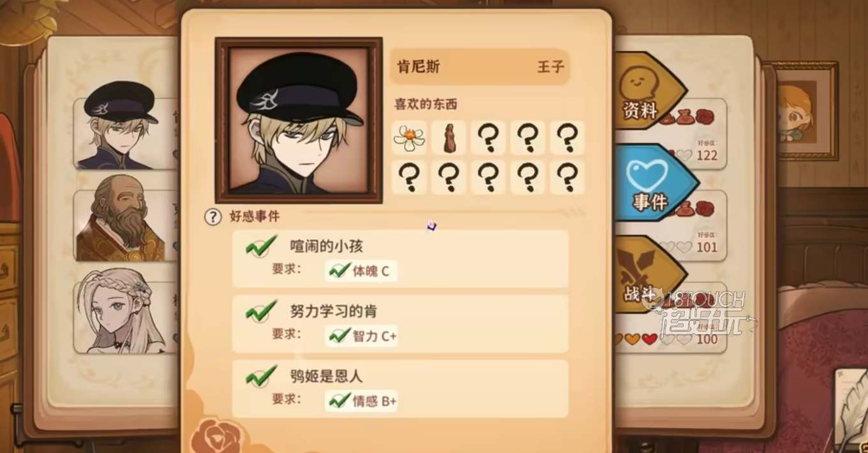Toggle the checkmark for 喧闹的小孩 event
The image size is (868, 453).
click(x=261, y=246)
